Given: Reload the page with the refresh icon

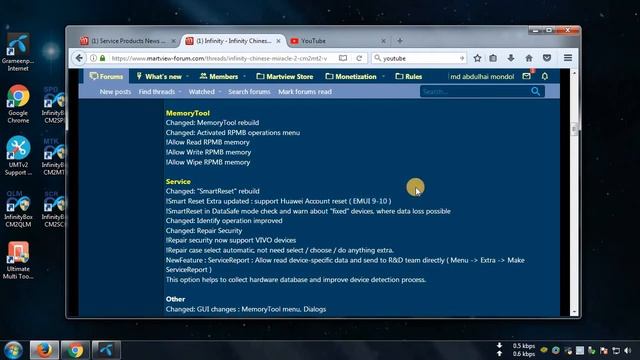Looking at the screenshot, I should (x=359, y=58).
